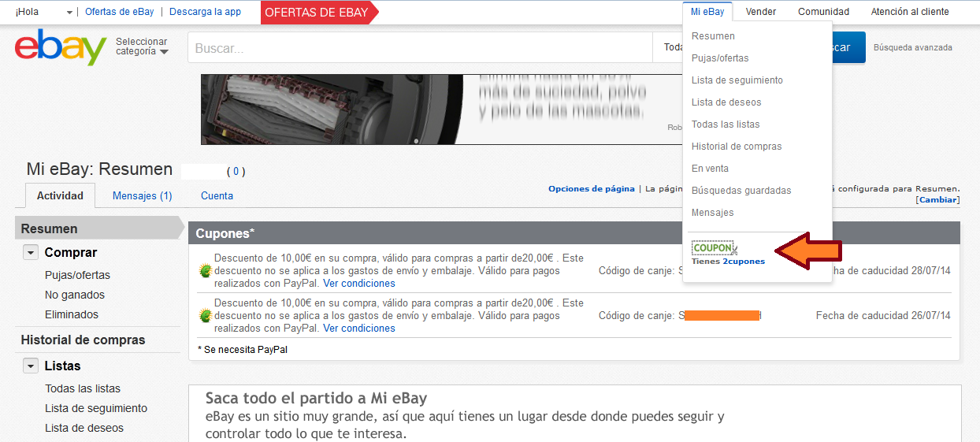Open Ver condiciones for the 26/07/14 coupon
This screenshot has width=980, height=442.
359,328
